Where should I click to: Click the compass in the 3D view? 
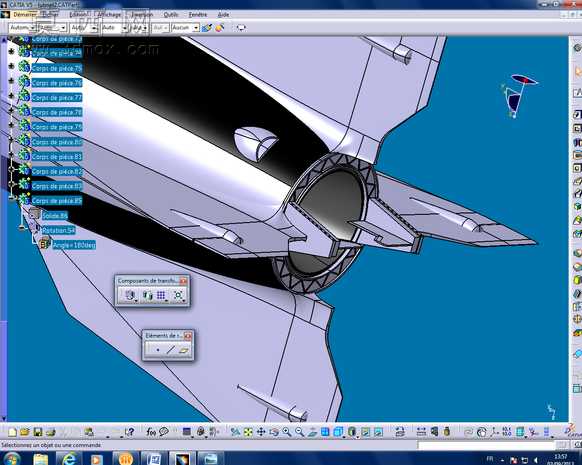(x=519, y=96)
